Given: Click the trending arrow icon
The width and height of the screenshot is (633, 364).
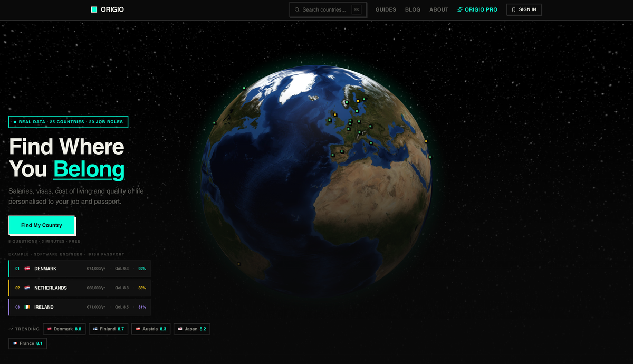Looking at the screenshot, I should point(11,329).
